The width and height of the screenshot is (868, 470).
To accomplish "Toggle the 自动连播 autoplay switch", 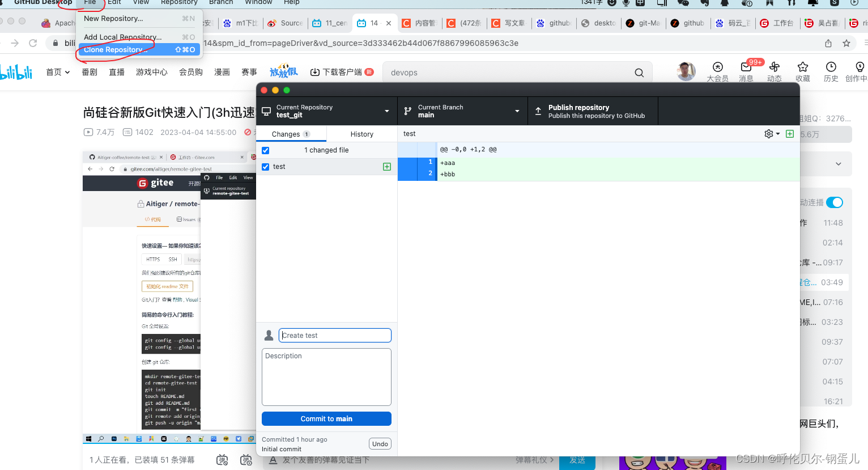I will pos(835,202).
